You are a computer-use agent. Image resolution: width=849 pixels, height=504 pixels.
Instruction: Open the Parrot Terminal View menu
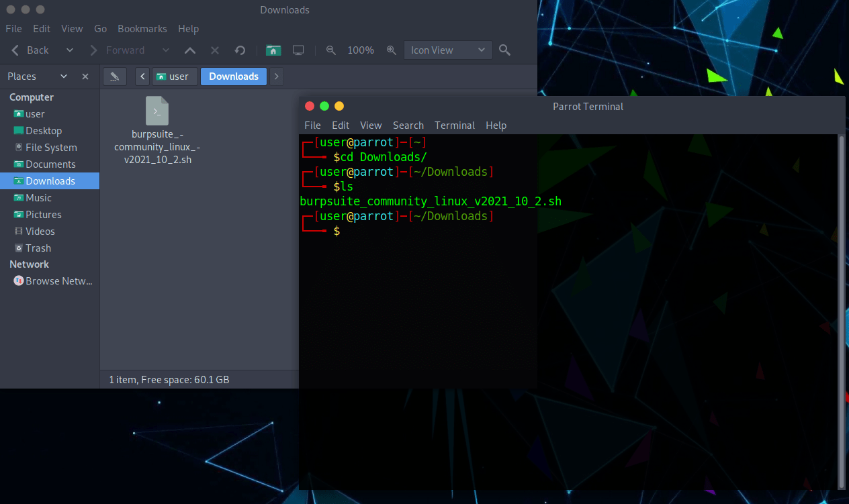(x=371, y=125)
